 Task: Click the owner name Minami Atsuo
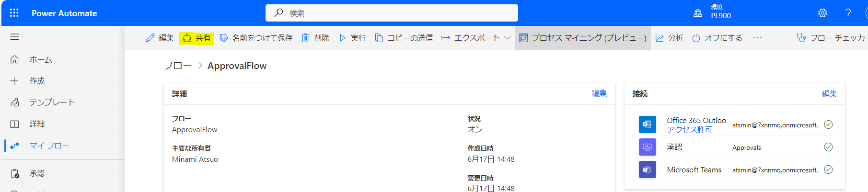tap(195, 159)
